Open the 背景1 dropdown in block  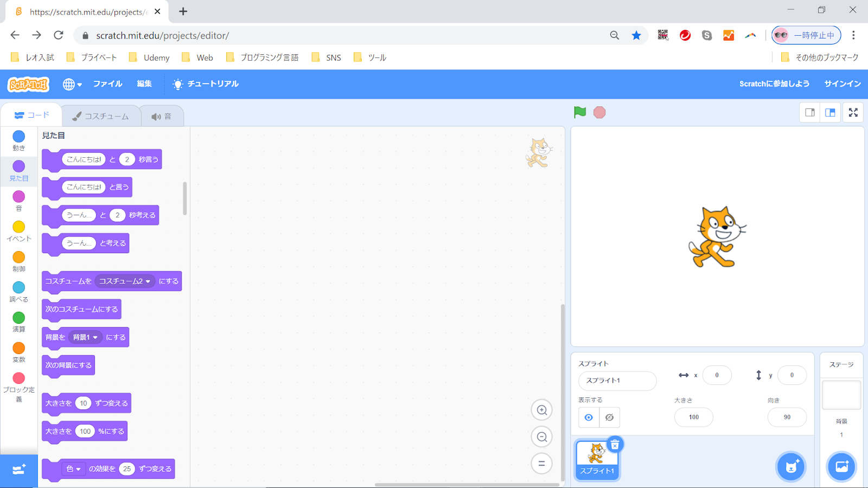85,337
